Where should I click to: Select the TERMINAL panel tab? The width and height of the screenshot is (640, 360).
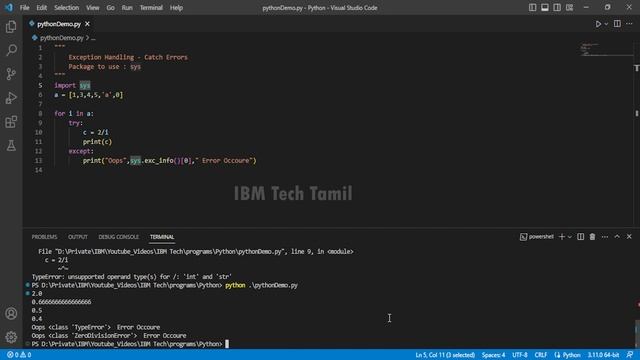point(162,237)
